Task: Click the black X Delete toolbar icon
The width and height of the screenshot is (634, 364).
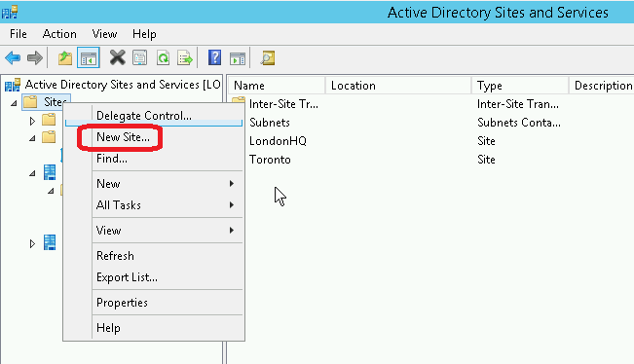Action: click(117, 57)
